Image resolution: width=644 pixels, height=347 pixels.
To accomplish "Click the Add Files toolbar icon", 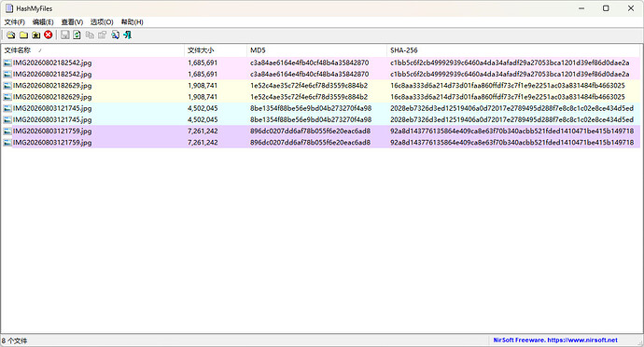I will click(x=10, y=35).
